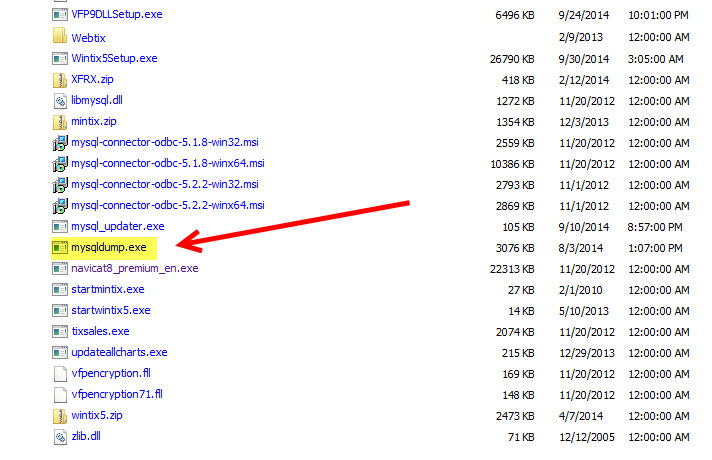The image size is (712, 460).
Task: Click the 12/29/2013 date entry
Action: 587,353
